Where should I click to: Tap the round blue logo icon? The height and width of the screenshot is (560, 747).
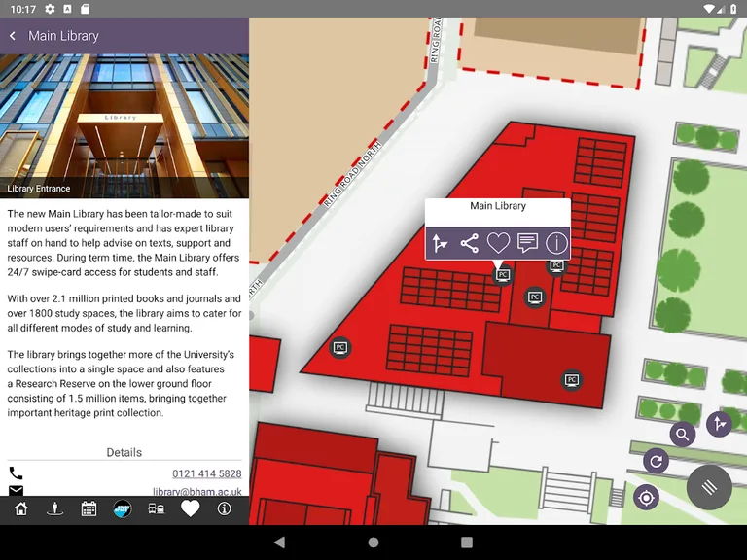[123, 509]
